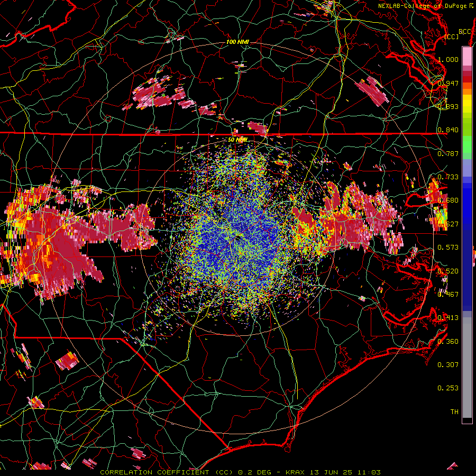This screenshot has height=476, width=476.
Task: Click the QCC label above the legend
Action: [x=465, y=32]
